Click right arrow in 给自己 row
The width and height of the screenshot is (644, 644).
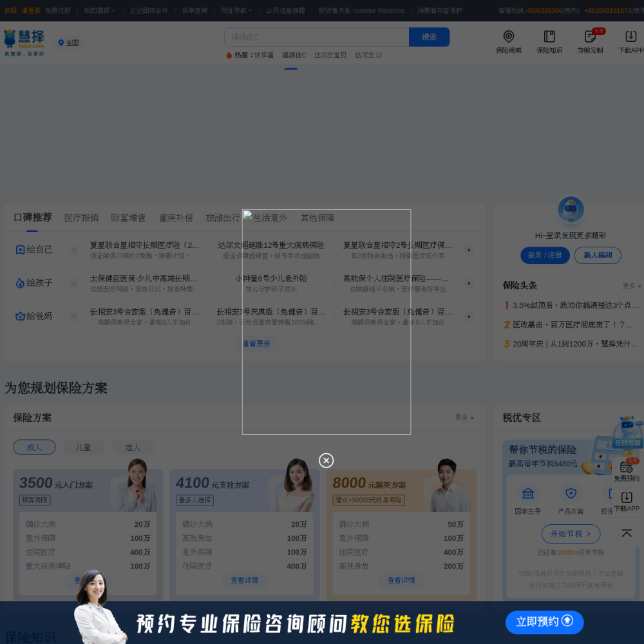click(469, 250)
